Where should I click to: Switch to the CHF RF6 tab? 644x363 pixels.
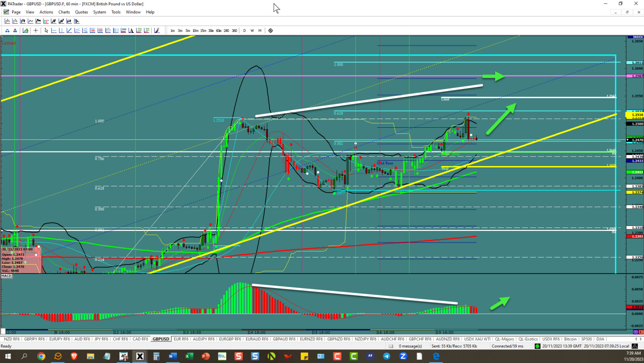[120, 339]
